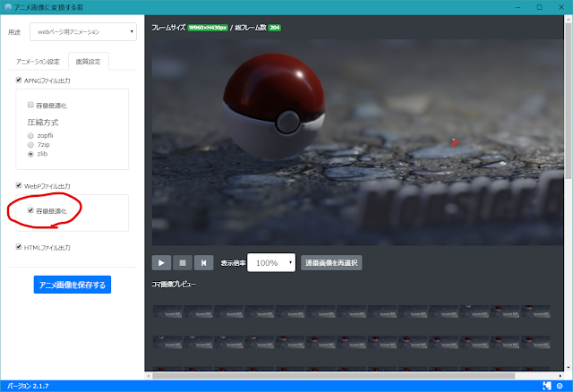573x392 pixels.
Task: Click the 表示倍率 label
Action: tap(233, 263)
